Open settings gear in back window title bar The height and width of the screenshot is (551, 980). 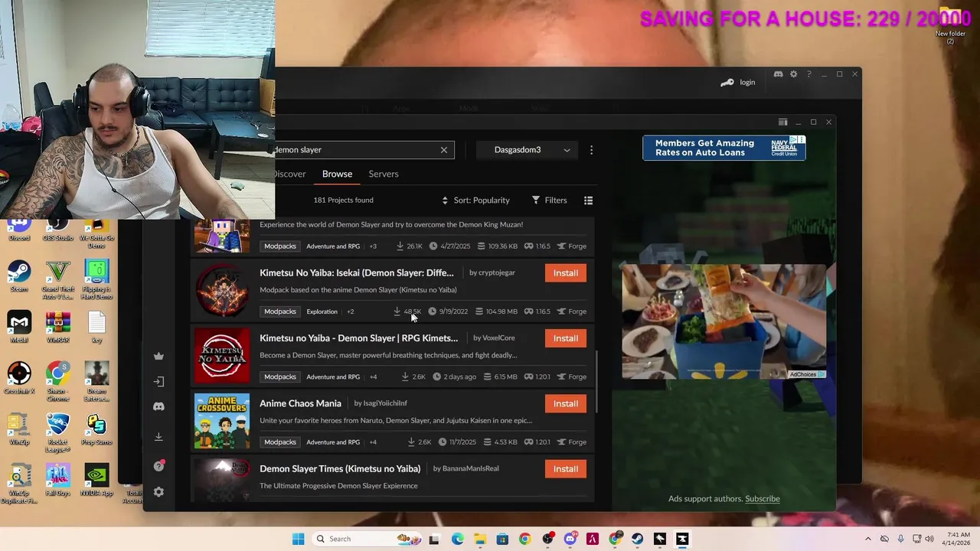pos(793,74)
